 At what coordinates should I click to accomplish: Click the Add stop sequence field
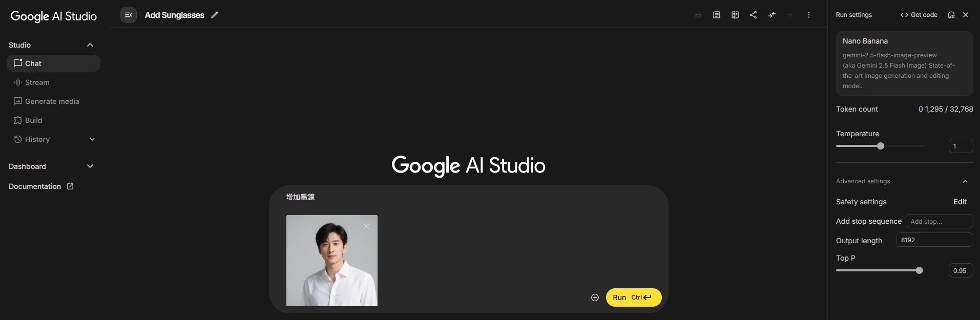click(x=939, y=221)
